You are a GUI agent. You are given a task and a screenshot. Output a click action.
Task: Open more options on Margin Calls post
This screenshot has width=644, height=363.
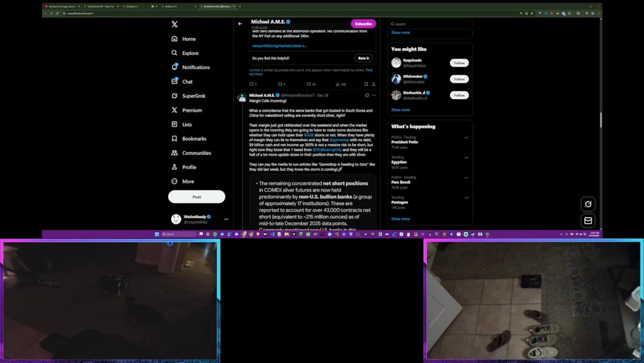tap(373, 95)
